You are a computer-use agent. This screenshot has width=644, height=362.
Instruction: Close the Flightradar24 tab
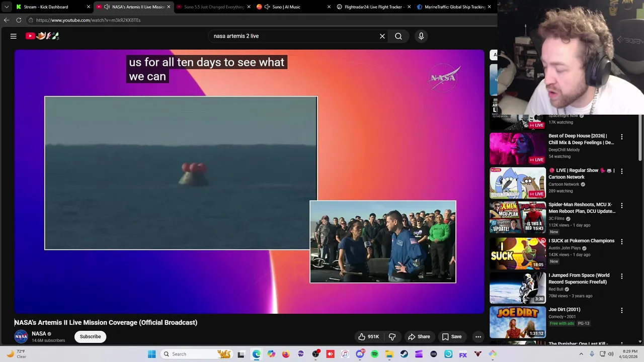pyautogui.click(x=409, y=7)
